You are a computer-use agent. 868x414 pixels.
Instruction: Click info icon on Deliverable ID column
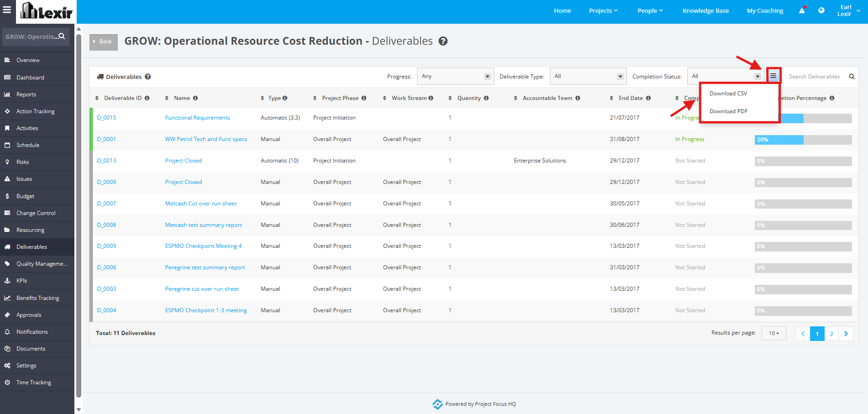tap(147, 98)
